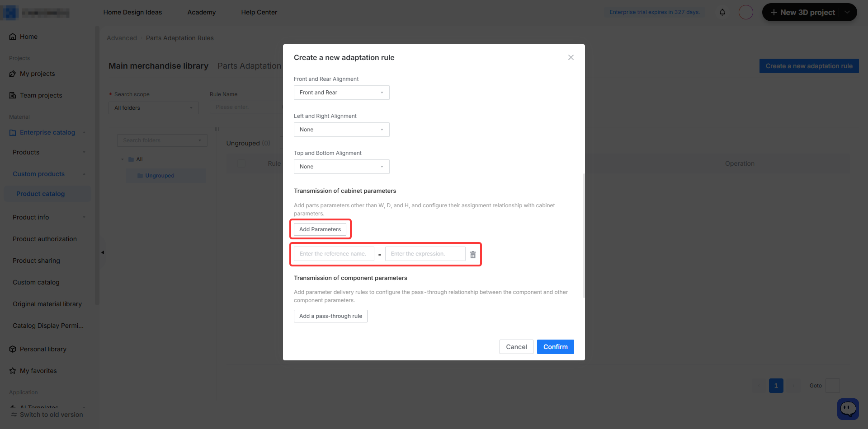Open Front and Rear Alignment dropdown
Image resolution: width=868 pixels, height=429 pixels.
click(x=342, y=93)
